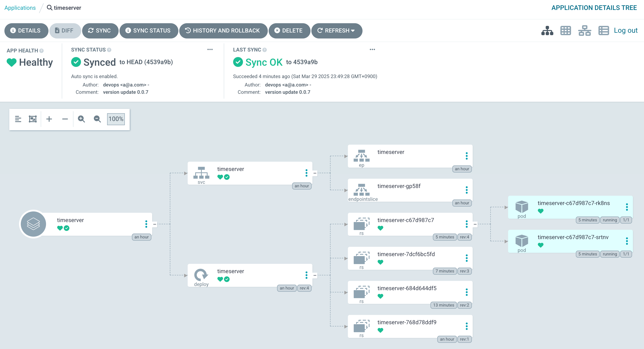
Task: Switch to the list view icon
Action: point(604,31)
